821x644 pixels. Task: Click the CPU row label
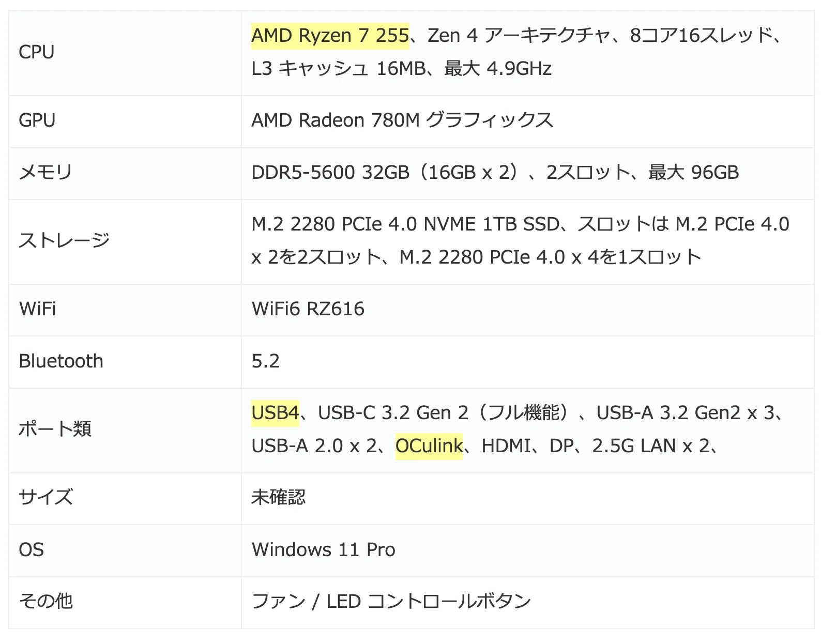36,52
